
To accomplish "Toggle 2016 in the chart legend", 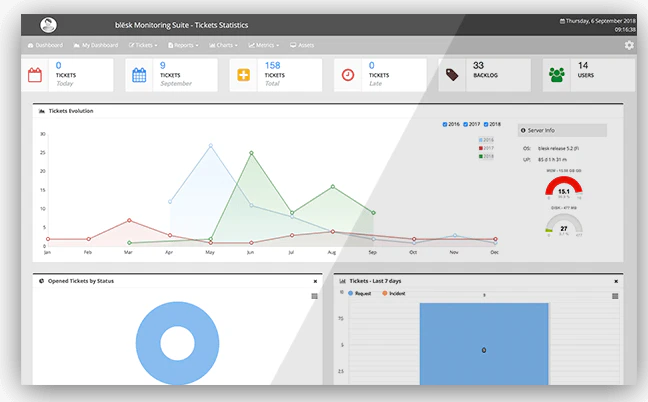I will coord(486,140).
